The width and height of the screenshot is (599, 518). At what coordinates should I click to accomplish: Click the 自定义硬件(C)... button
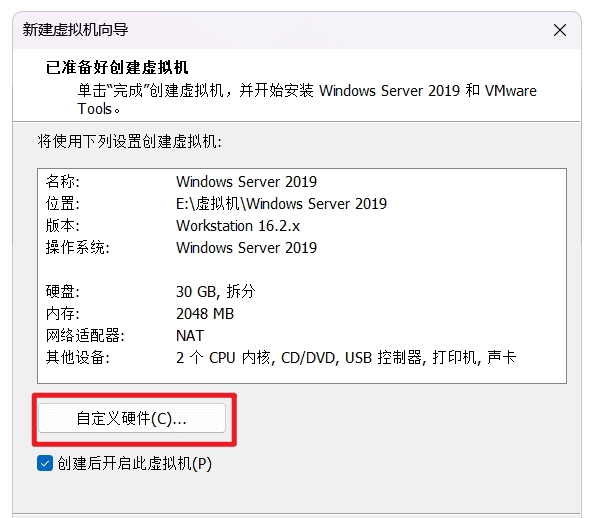(132, 418)
